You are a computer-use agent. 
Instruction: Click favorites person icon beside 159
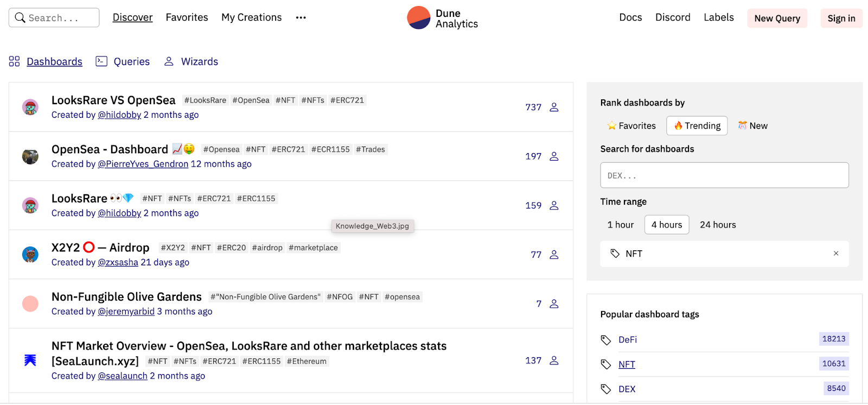554,206
